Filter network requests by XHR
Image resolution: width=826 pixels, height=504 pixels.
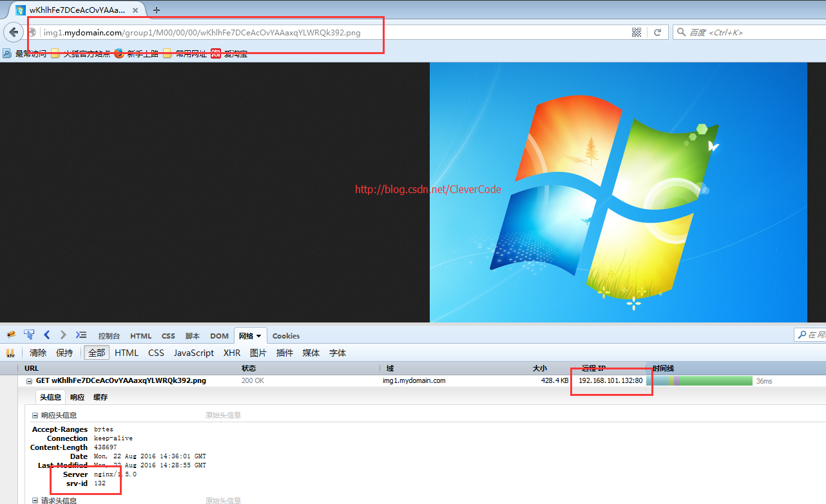[232, 353]
